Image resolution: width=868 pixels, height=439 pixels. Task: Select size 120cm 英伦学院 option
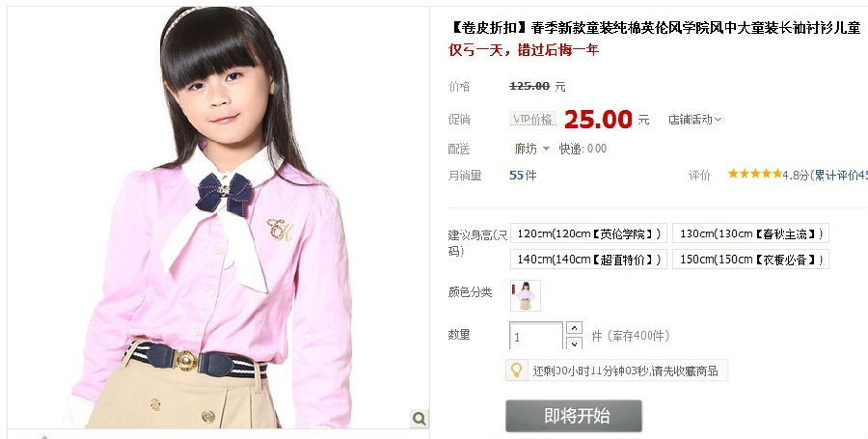click(x=588, y=233)
